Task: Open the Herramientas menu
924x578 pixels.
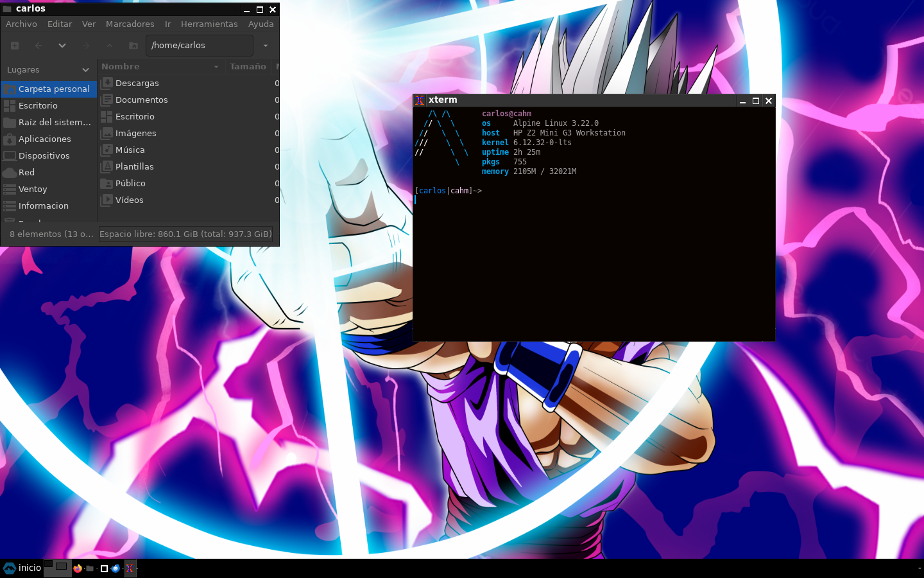Action: 209,24
